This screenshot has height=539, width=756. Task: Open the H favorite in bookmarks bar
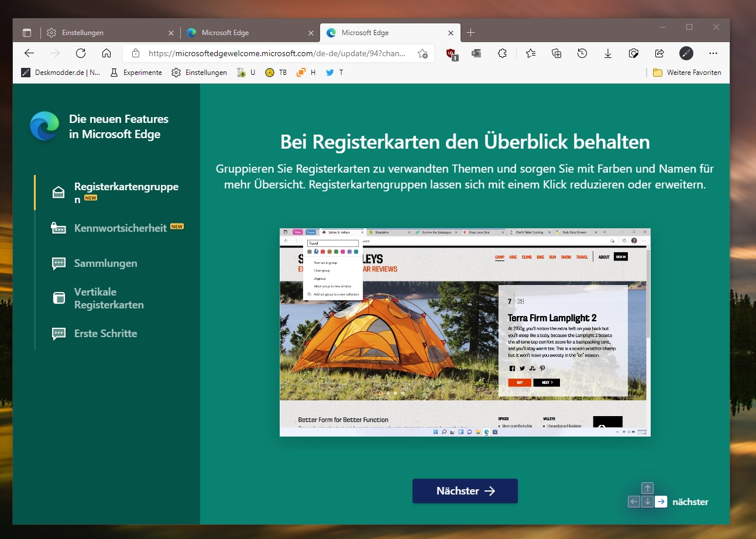pyautogui.click(x=306, y=73)
